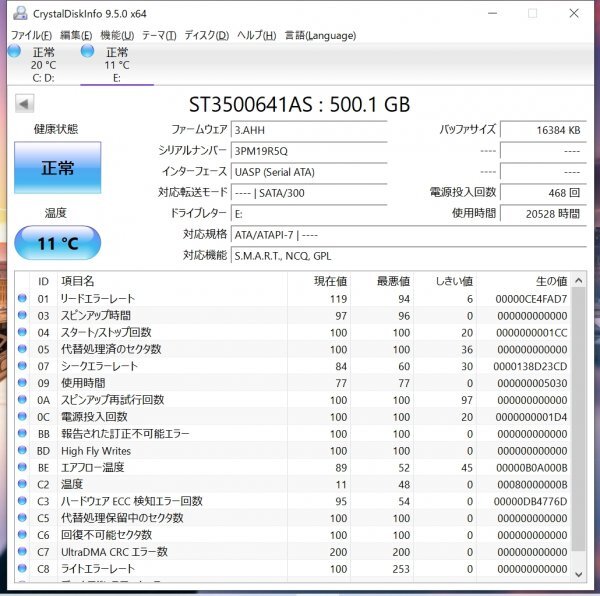Viewport: 600px width, 596px height.
Task: Open the 言語(Language) menu
Action: 320,36
